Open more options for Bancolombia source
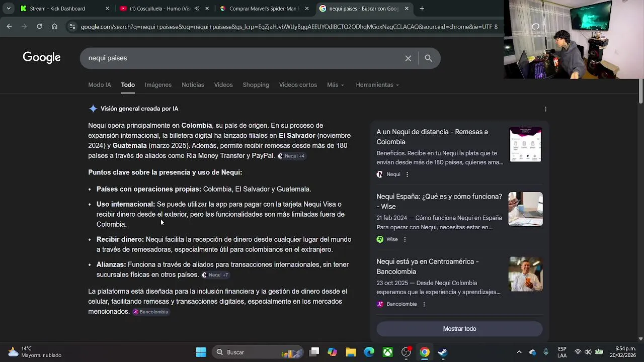Viewport: 644px width, 362px height. coord(424,304)
